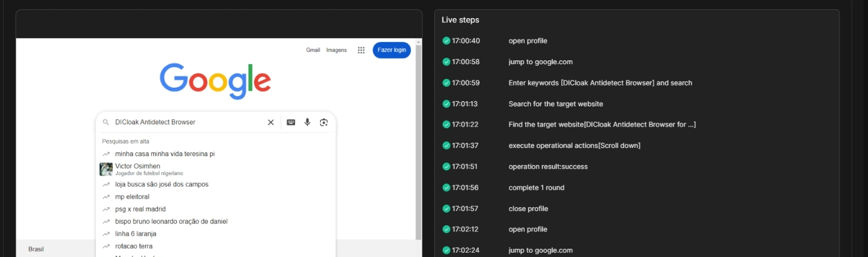Start voice search with the microphone icon
This screenshot has height=257, width=868.
click(307, 122)
